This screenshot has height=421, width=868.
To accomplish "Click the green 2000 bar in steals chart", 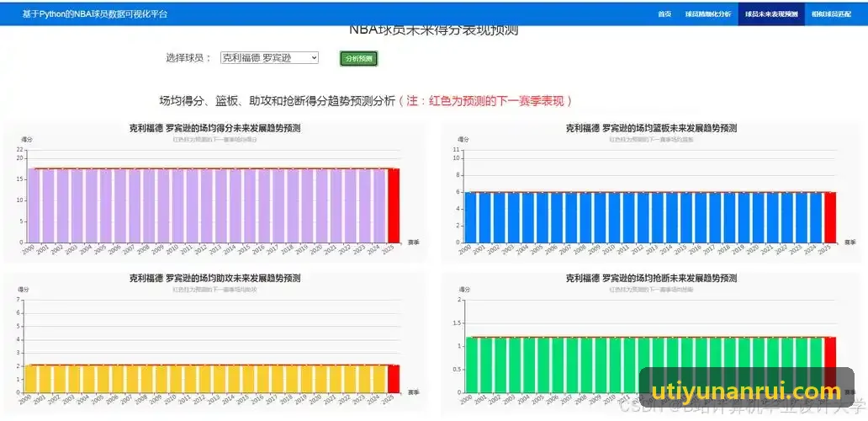I will [x=470, y=365].
